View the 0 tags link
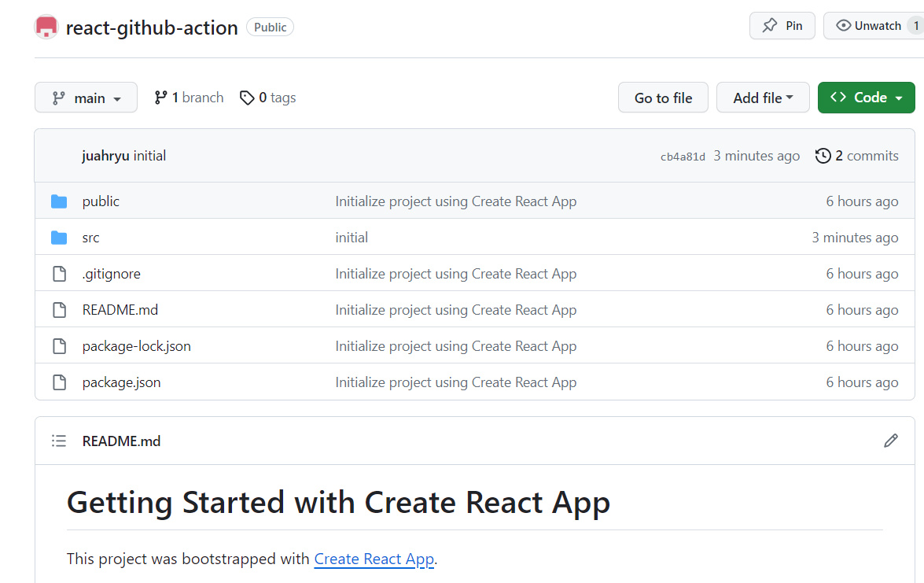Screen dimensions: 924x583 [268, 98]
